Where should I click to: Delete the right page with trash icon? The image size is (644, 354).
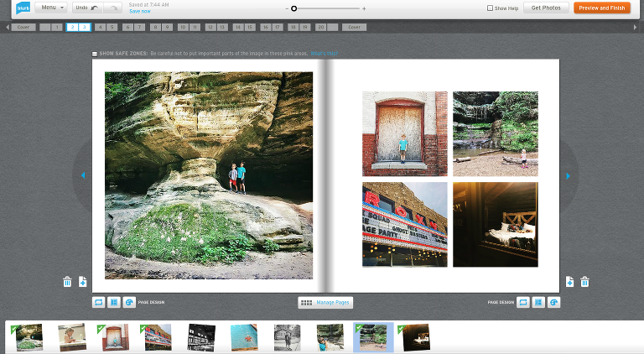click(x=584, y=282)
